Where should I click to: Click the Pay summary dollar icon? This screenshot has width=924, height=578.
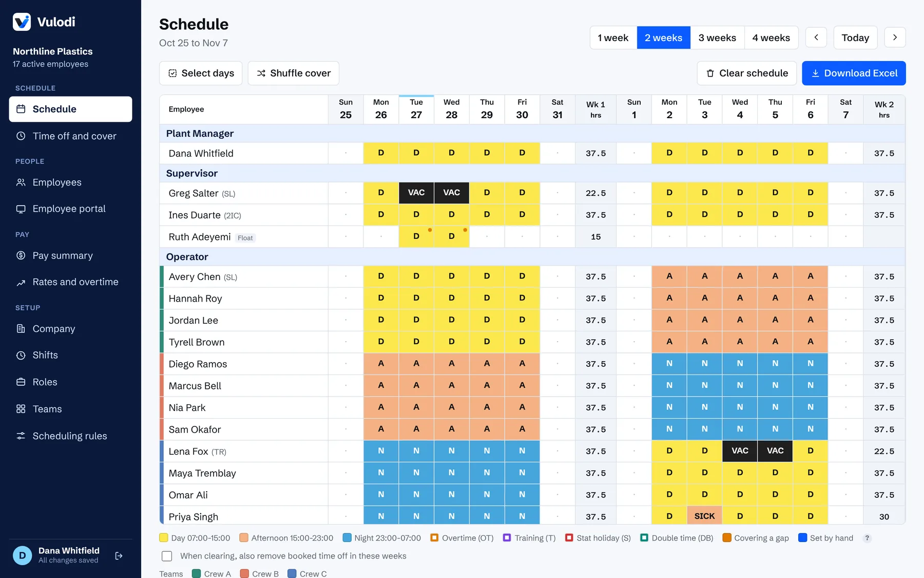point(21,255)
